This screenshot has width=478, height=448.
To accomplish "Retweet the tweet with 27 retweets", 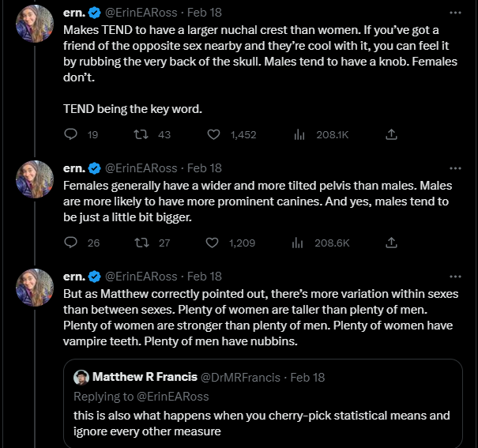I will coord(141,243).
